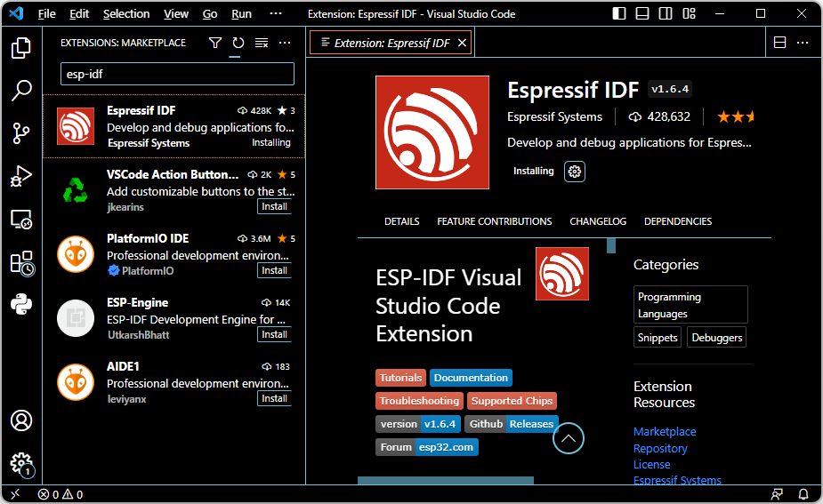
Task: Open the Explorer view in activity bar
Action: point(21,48)
